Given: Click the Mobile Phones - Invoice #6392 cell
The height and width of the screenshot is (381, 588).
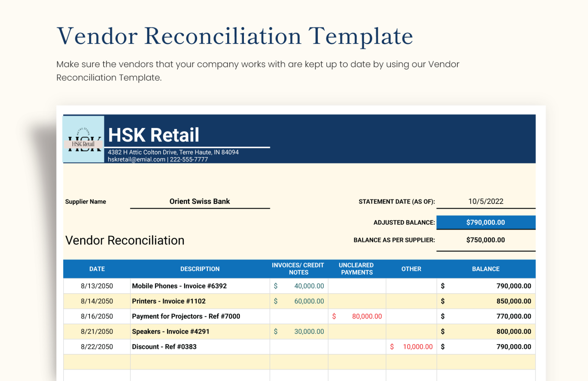Looking at the screenshot, I should [179, 286].
